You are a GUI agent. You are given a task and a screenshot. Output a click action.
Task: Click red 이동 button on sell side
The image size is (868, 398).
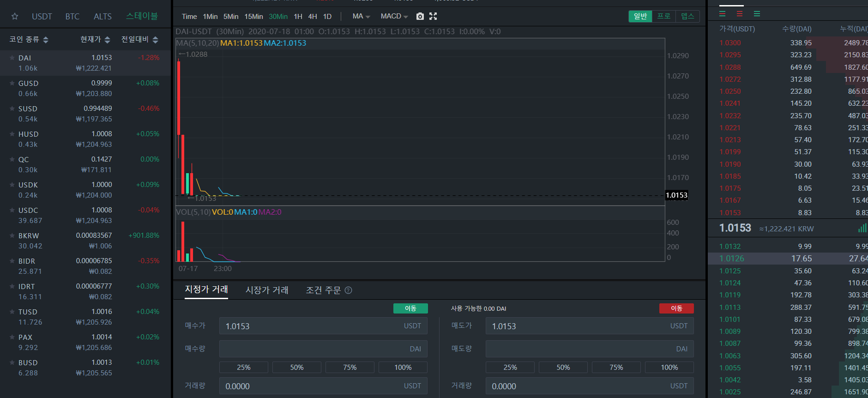pyautogui.click(x=676, y=308)
